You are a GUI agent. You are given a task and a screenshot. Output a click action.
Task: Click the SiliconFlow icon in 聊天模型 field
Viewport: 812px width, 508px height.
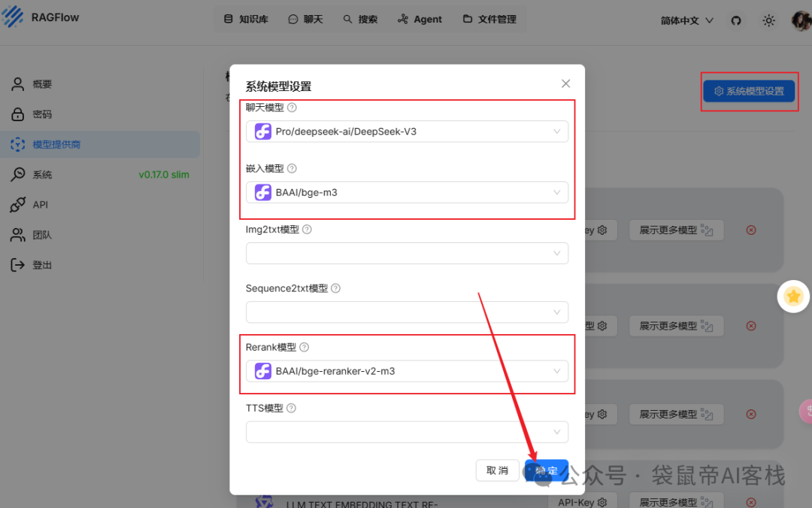click(263, 132)
